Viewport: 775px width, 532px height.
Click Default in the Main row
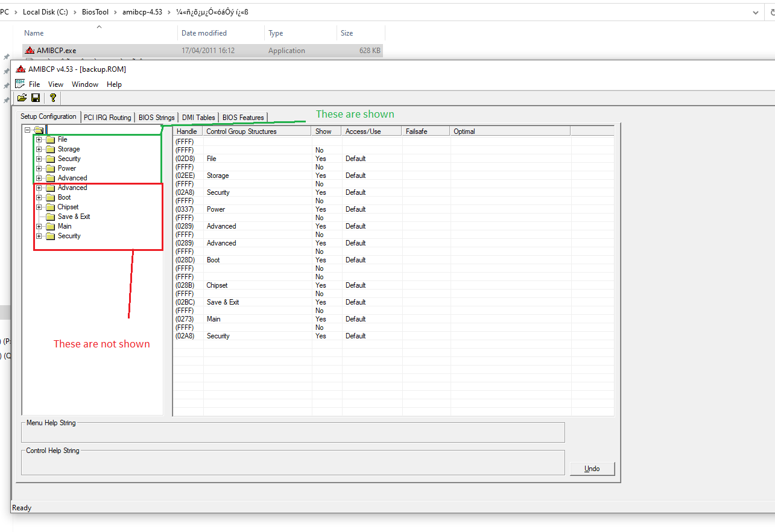[356, 319]
